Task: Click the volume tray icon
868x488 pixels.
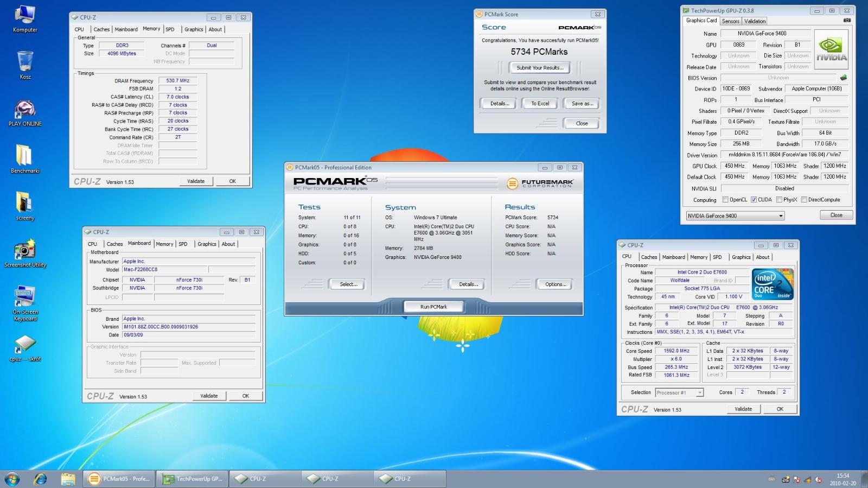Action: [x=818, y=480]
